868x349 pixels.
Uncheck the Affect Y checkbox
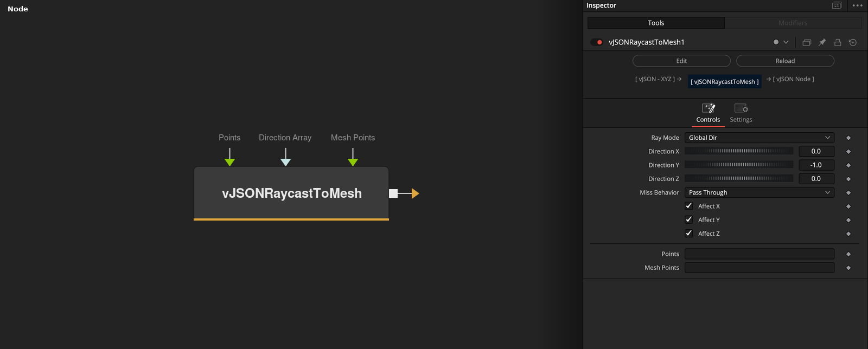click(689, 219)
